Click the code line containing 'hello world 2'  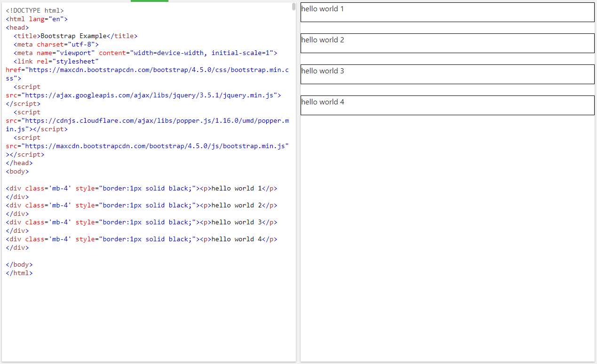(x=142, y=205)
